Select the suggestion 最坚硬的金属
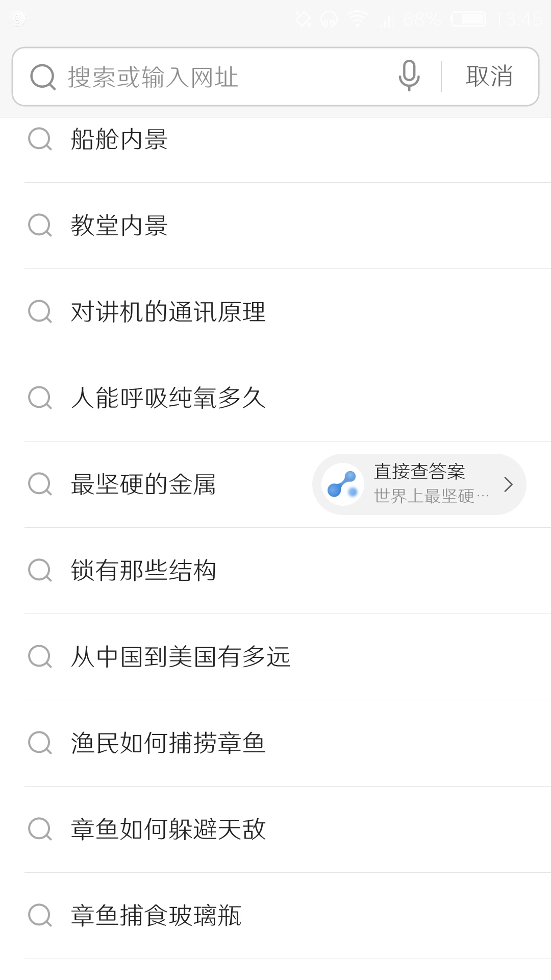The image size is (551, 980). click(143, 484)
